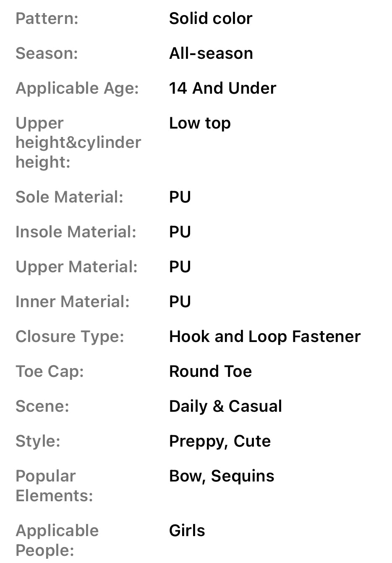Tap the "Toe Cap:" label
Image resolution: width=392 pixels, height=563 pixels.
point(50,371)
